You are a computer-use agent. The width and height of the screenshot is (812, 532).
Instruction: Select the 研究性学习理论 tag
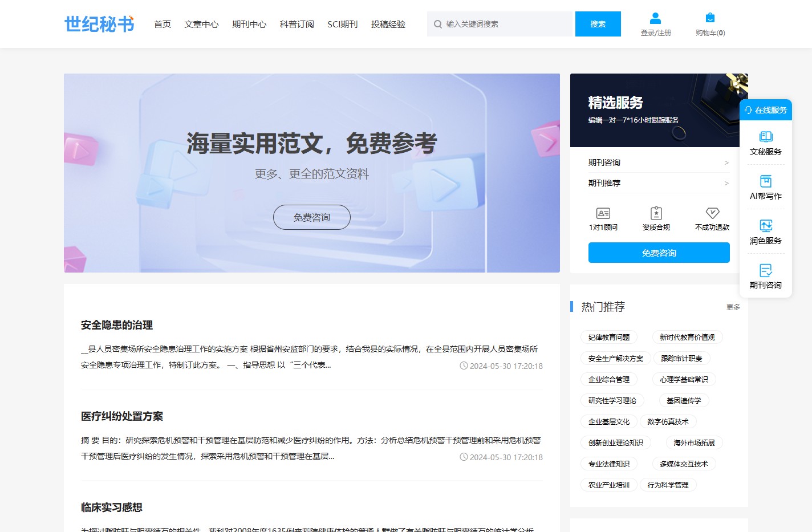(612, 400)
